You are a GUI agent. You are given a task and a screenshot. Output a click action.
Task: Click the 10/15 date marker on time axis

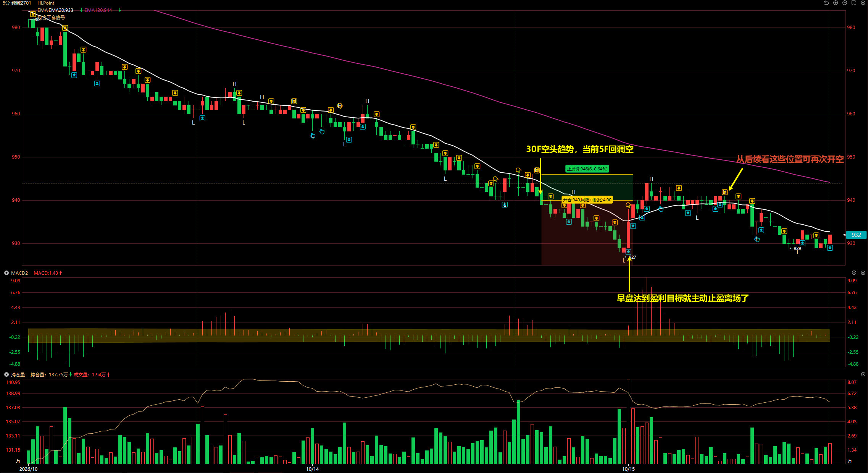pyautogui.click(x=628, y=469)
